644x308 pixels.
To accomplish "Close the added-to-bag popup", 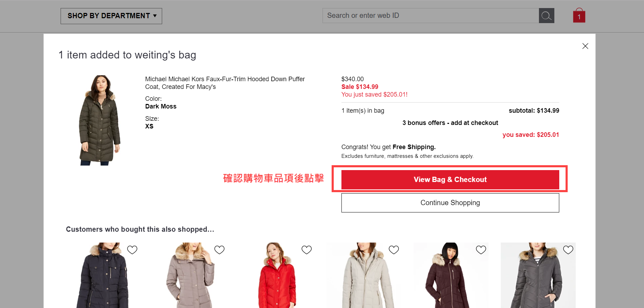I will pos(585,46).
